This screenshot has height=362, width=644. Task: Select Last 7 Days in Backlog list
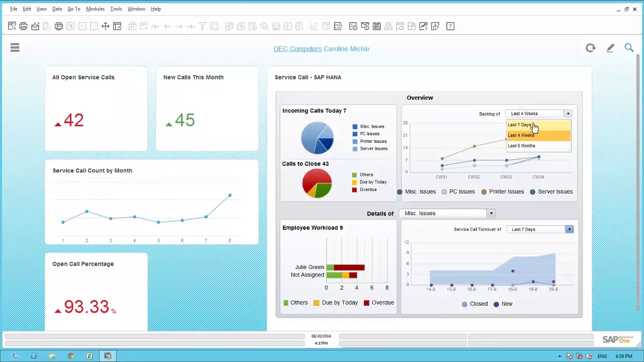(x=539, y=125)
